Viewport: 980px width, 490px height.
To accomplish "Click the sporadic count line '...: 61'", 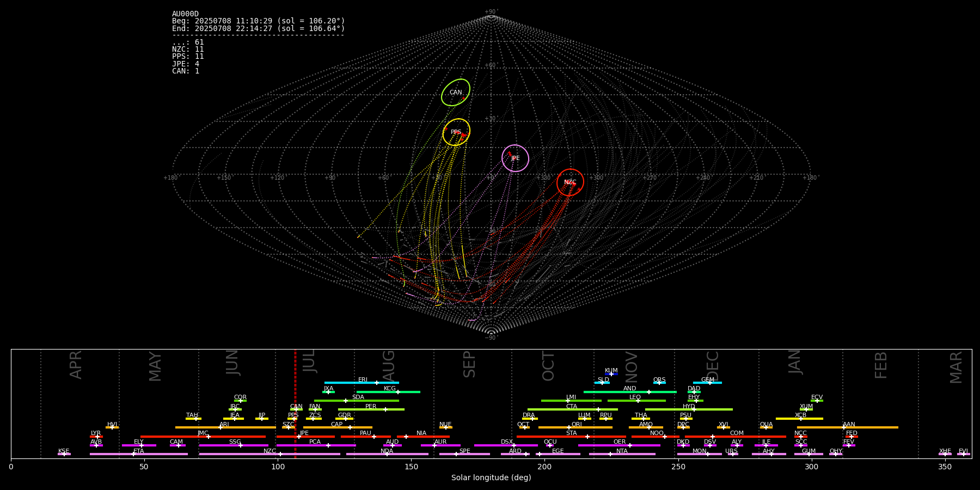I will pyautogui.click(x=188, y=42).
